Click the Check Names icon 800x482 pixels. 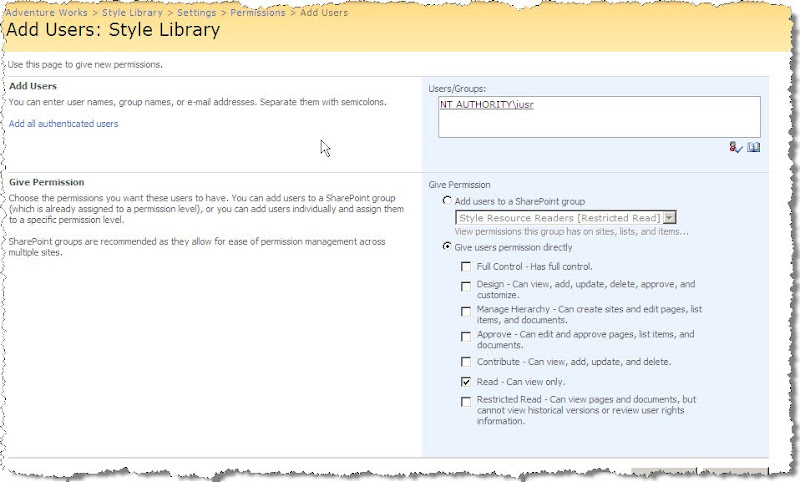click(x=736, y=147)
